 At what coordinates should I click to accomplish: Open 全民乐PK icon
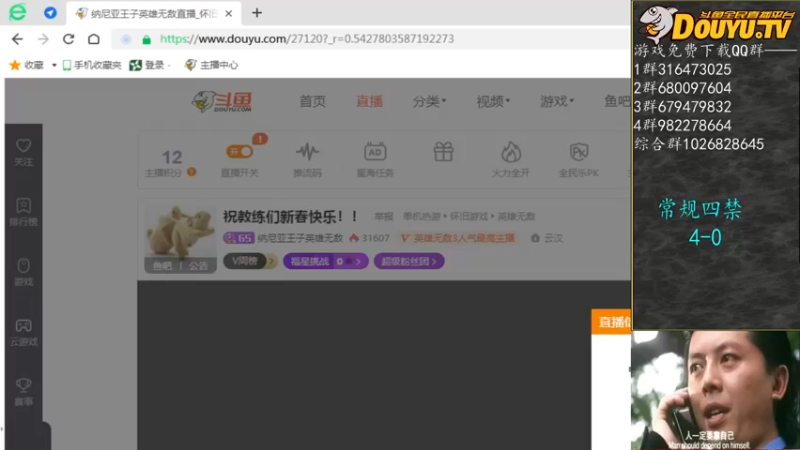coord(579,160)
